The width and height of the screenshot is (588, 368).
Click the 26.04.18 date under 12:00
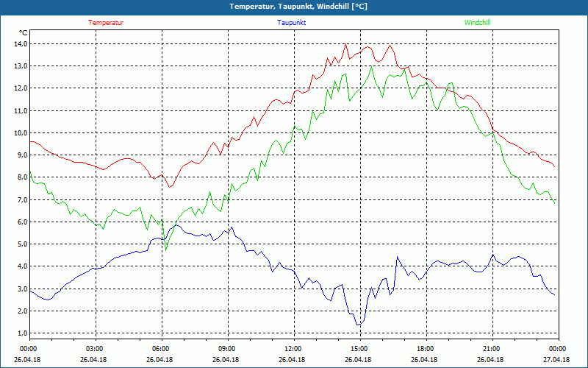292,360
